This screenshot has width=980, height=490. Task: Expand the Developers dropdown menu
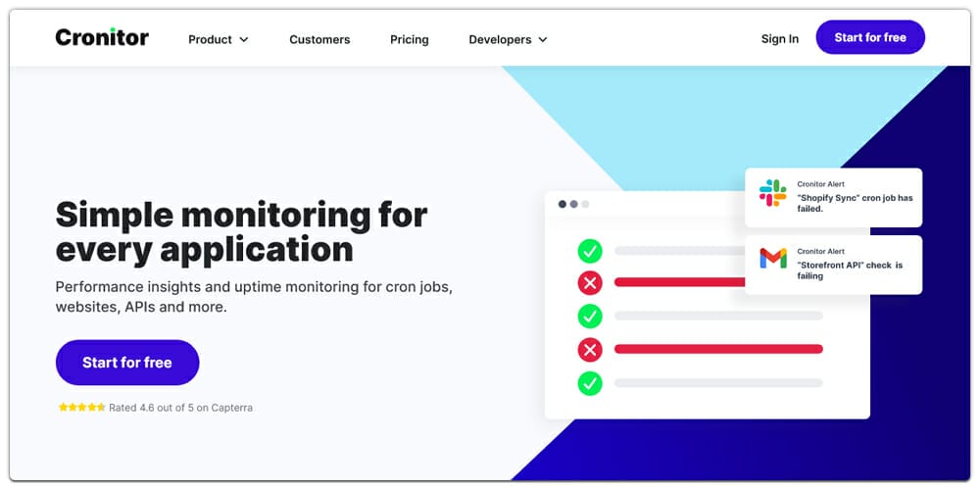click(507, 40)
